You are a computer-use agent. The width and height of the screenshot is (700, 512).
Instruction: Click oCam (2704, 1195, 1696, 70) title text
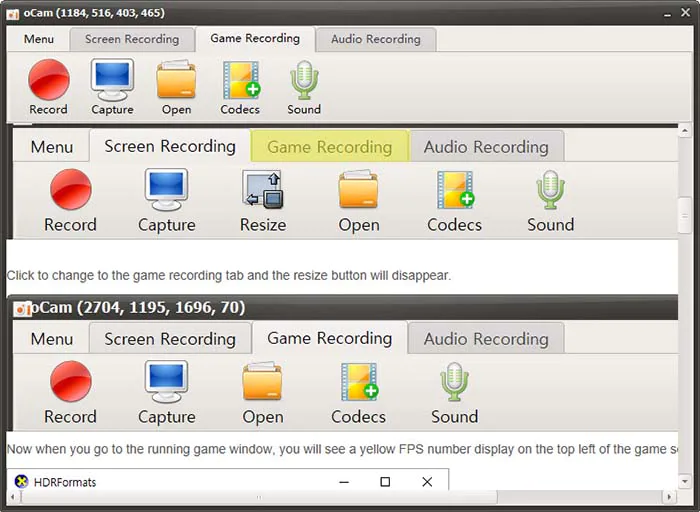click(138, 308)
